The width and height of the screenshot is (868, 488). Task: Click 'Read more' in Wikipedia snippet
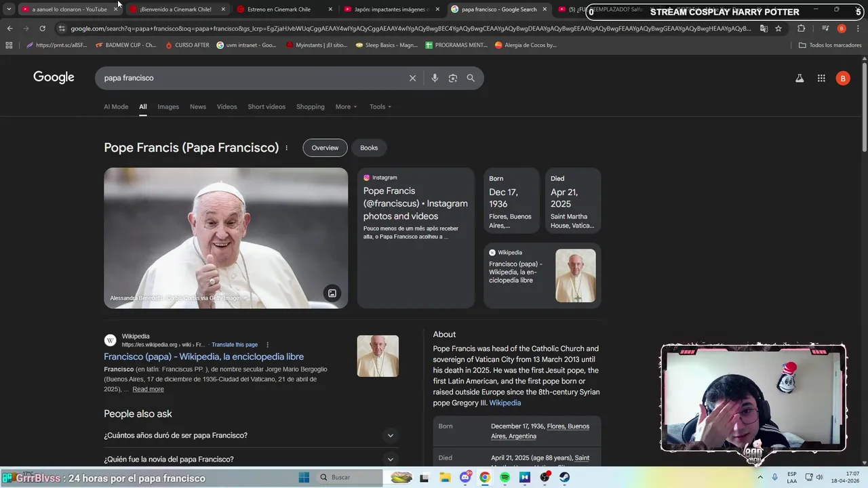click(148, 389)
